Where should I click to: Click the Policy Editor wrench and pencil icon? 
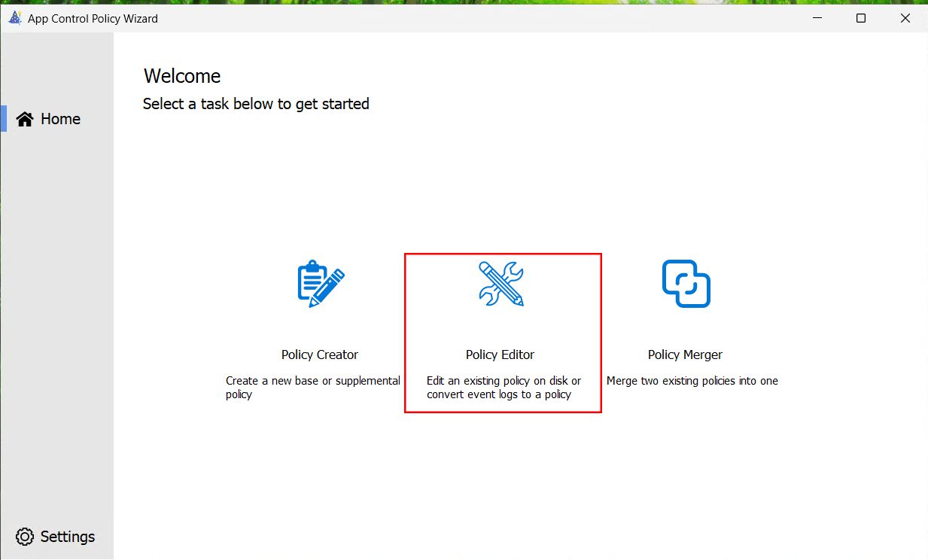501,284
